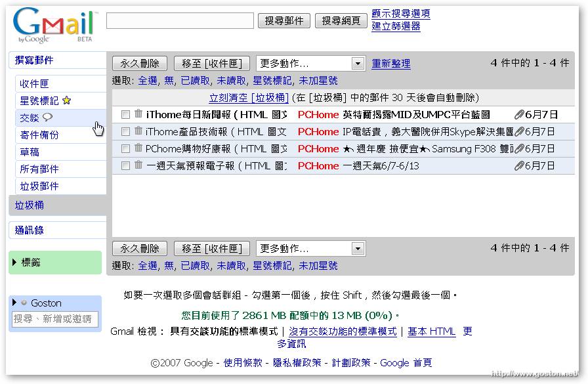
Task: Click trash icon on iThome每日新聞報 row
Action: coord(138,114)
